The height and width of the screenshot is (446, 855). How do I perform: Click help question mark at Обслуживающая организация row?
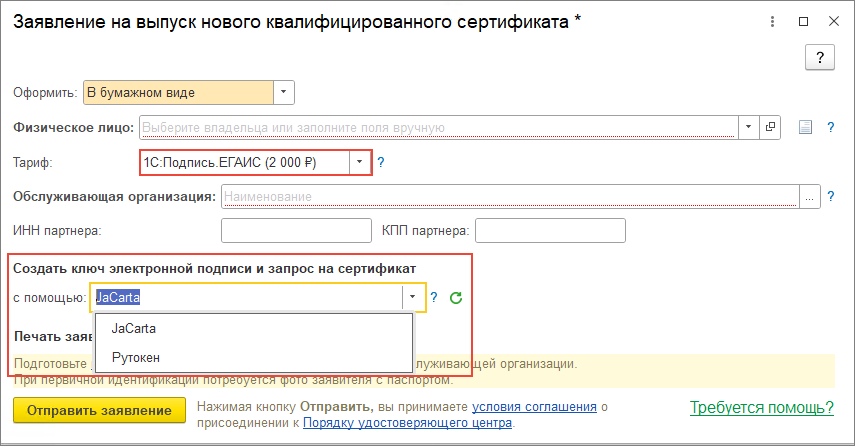(830, 196)
